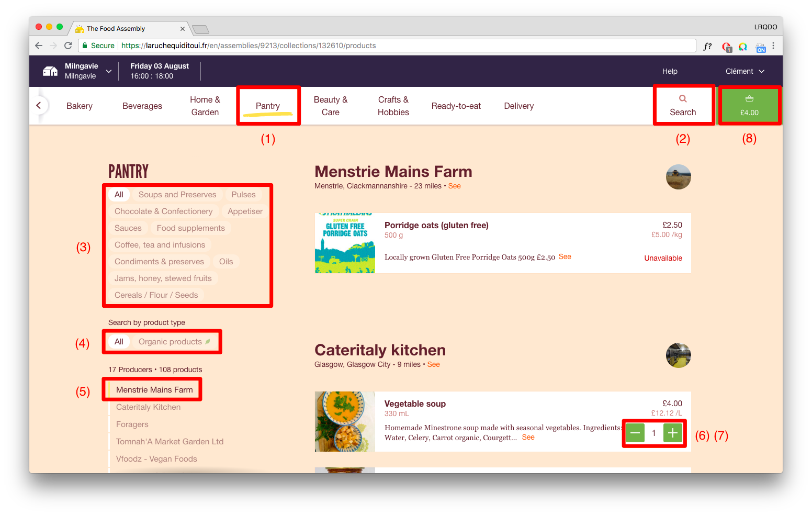Viewport: 812px width, 515px height.
Task: Jump to Foragers producer
Action: click(x=132, y=424)
